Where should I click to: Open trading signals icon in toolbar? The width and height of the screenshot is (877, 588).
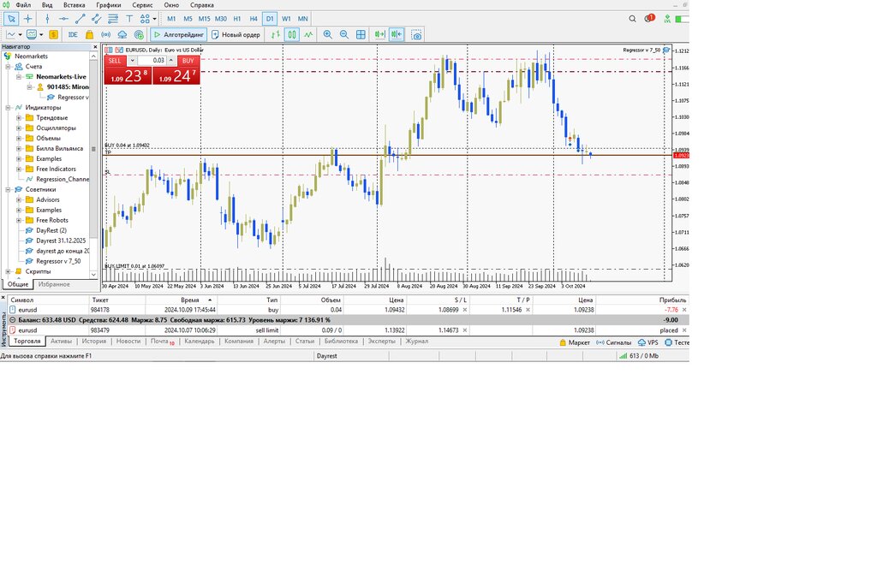105,34
